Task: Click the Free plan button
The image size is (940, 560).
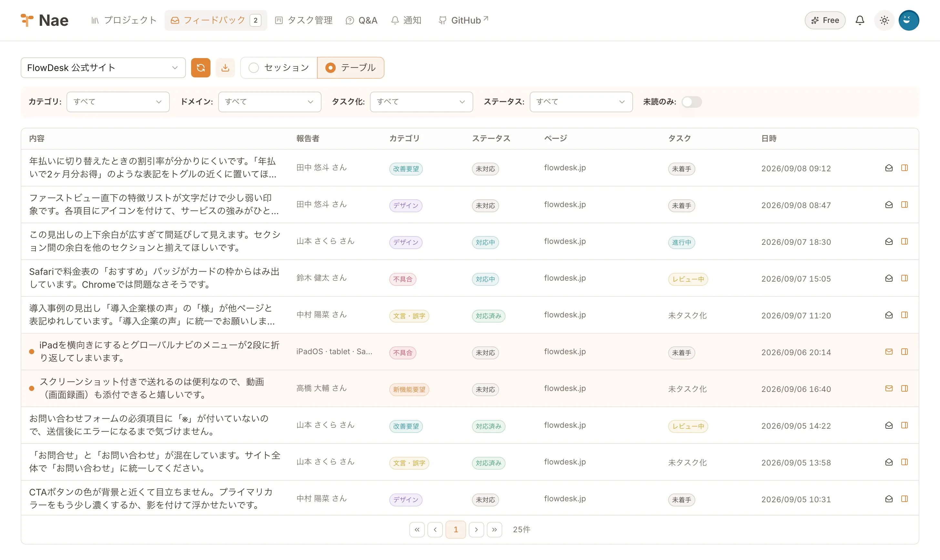Action: pyautogui.click(x=825, y=20)
